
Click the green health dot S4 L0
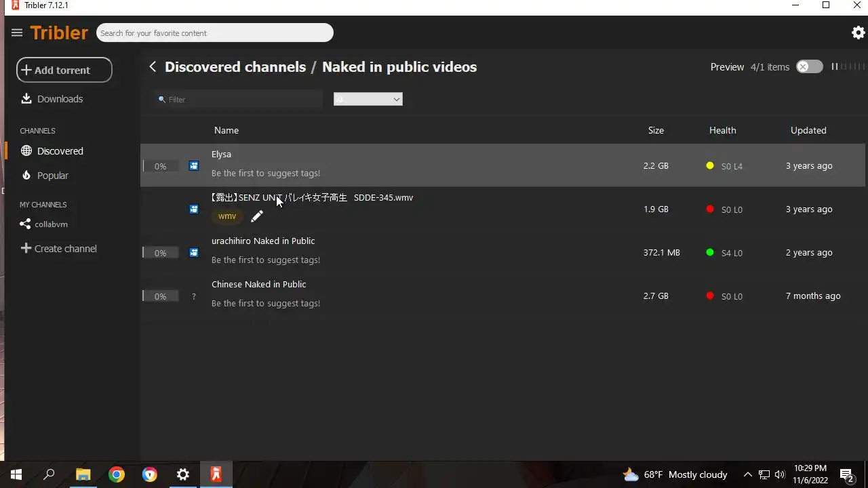710,252
